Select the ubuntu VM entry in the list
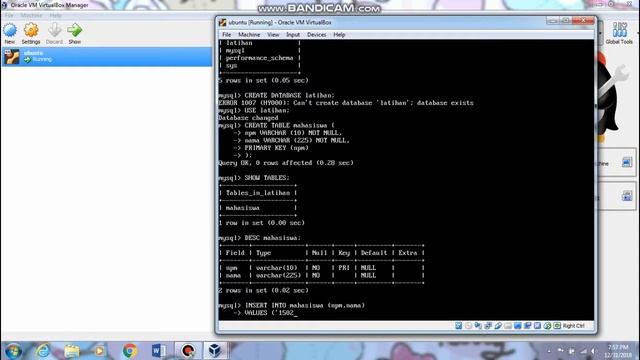This screenshot has height=360, width=640. point(107,56)
